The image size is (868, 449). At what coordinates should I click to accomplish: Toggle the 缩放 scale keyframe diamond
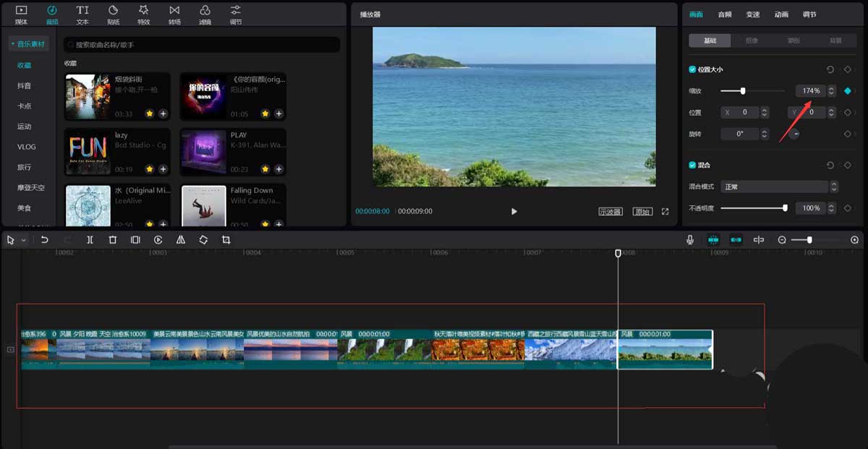pyautogui.click(x=847, y=91)
